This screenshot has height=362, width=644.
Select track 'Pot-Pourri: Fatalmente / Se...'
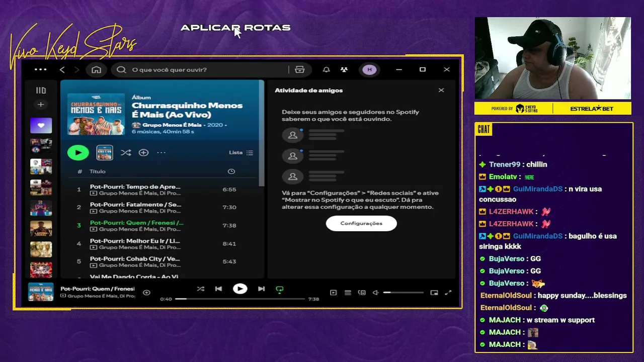[x=163, y=207]
